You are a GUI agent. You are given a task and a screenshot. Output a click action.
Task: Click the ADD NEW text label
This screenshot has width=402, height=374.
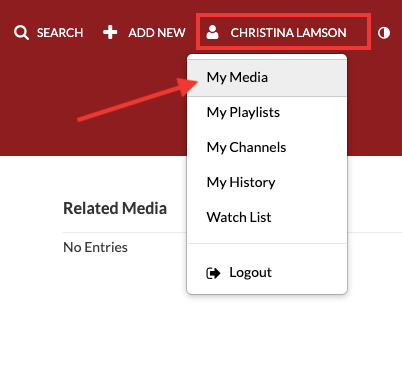pyautogui.click(x=157, y=33)
